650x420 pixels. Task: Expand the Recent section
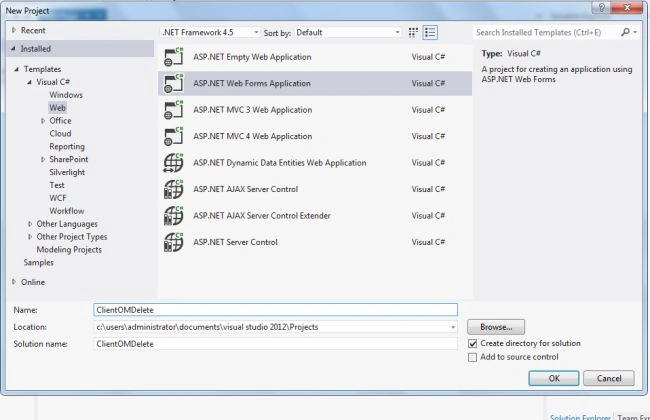[14, 30]
